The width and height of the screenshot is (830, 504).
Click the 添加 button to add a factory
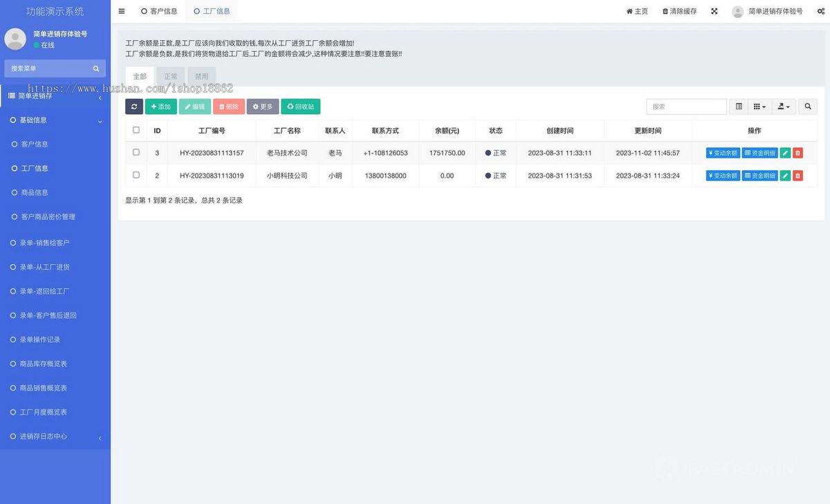161,106
